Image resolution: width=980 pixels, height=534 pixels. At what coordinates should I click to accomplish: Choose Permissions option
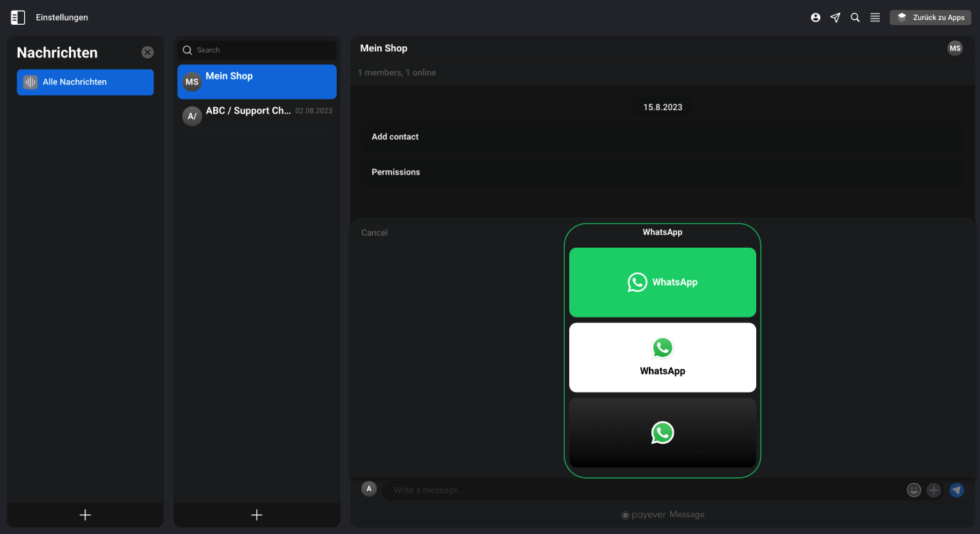663,173
